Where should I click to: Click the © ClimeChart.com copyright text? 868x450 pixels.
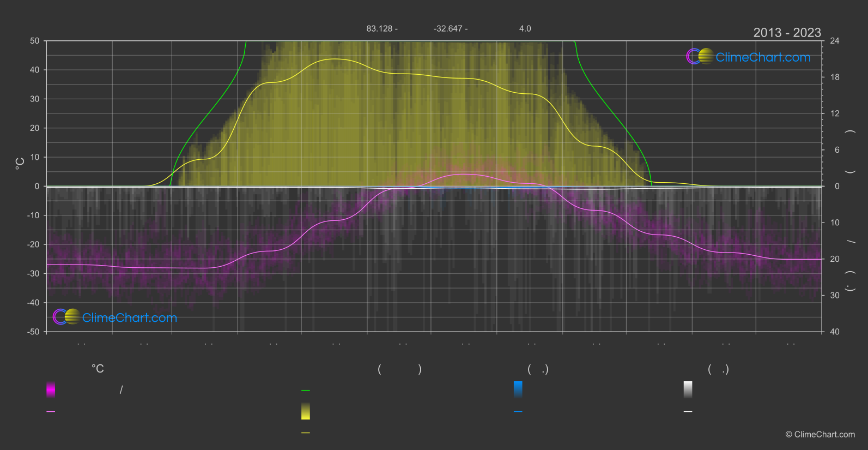pyautogui.click(x=820, y=435)
